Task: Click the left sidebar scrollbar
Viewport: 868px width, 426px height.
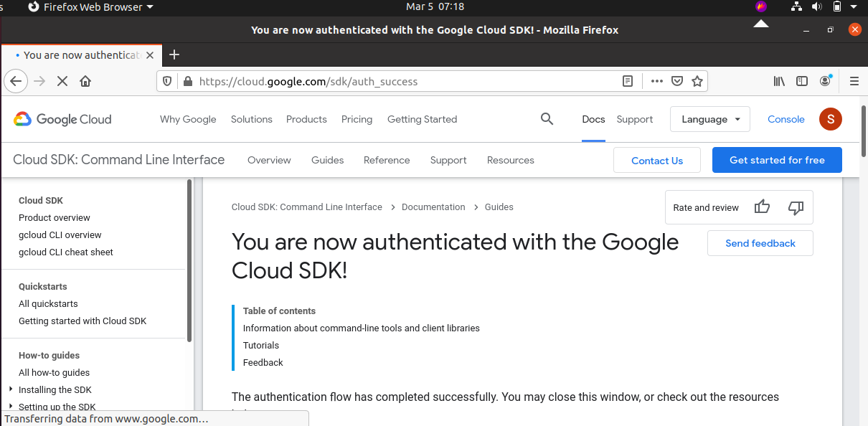Action: click(x=189, y=262)
